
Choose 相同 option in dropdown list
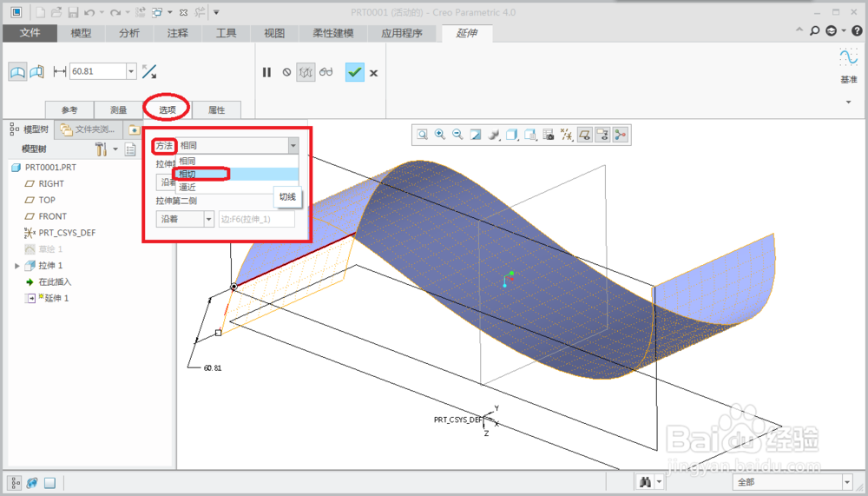[x=238, y=161]
